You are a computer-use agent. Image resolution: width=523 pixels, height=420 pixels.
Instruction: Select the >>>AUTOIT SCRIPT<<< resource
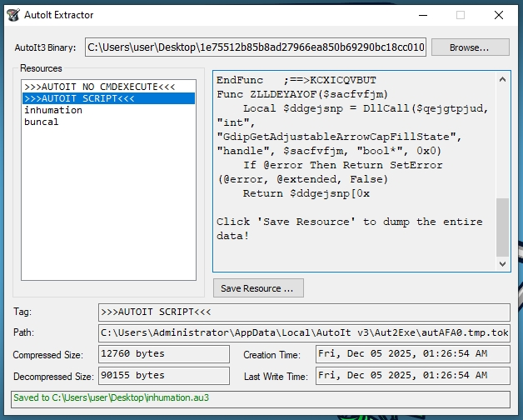tap(108, 98)
